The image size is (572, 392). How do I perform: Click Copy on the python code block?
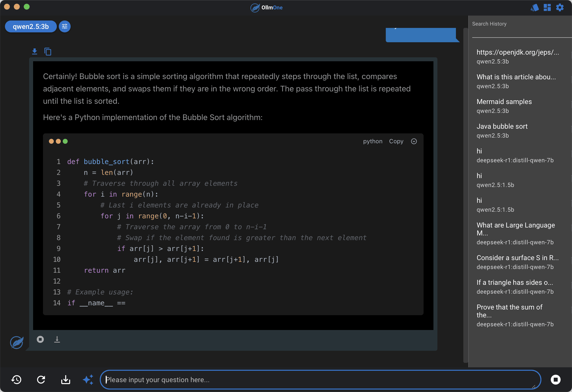(396, 141)
